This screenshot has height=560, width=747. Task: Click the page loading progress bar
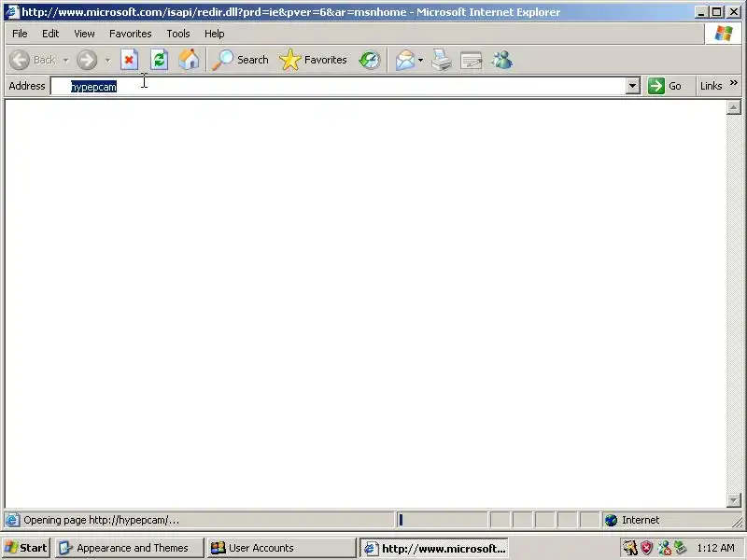tap(442, 520)
